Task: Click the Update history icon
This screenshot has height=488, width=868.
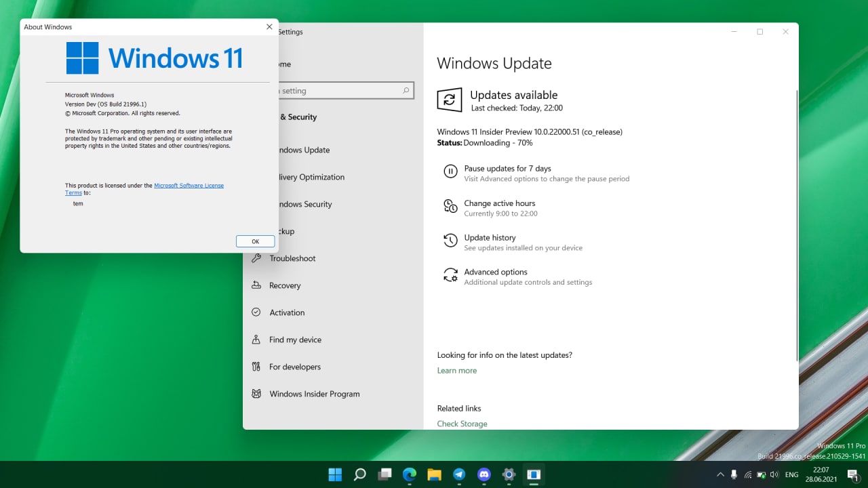Action: [450, 241]
